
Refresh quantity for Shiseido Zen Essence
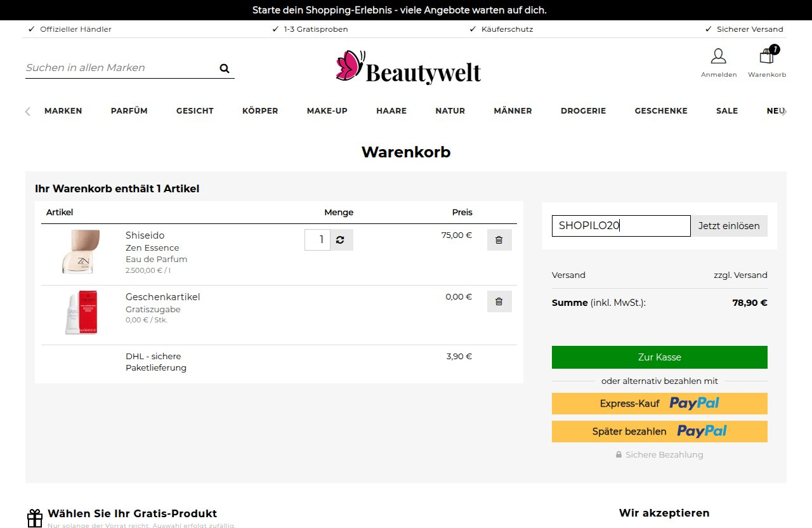tap(341, 240)
